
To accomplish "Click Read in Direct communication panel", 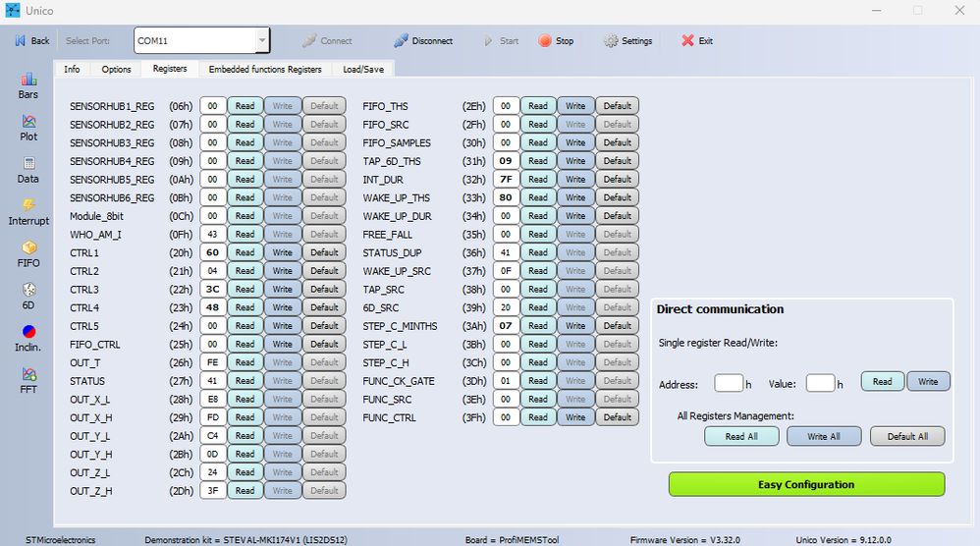I will 883,381.
